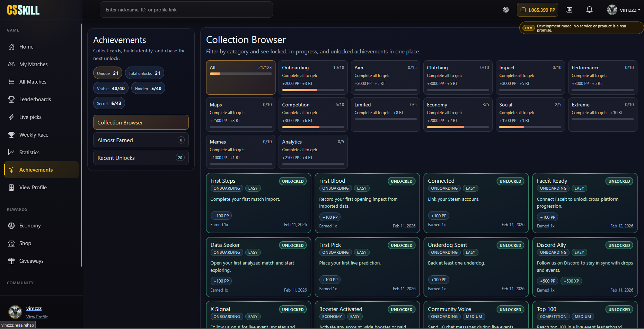The height and width of the screenshot is (329, 644).
Task: Click the nickname search field
Action: coord(186,10)
